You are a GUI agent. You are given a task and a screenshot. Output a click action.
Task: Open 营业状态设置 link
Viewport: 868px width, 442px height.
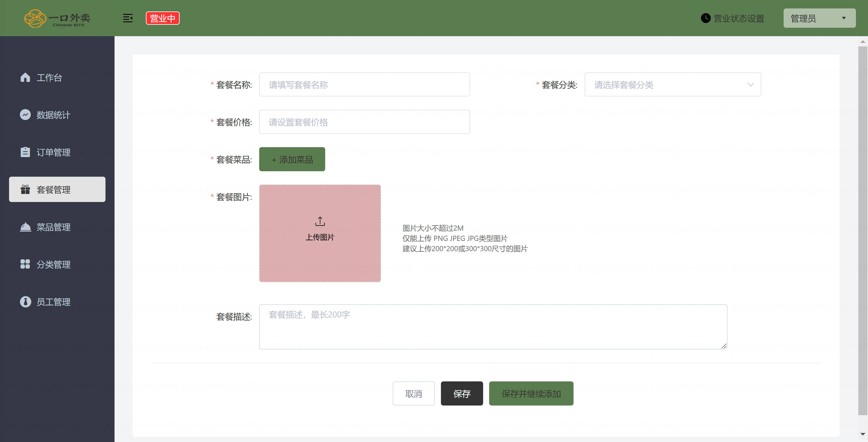(739, 18)
